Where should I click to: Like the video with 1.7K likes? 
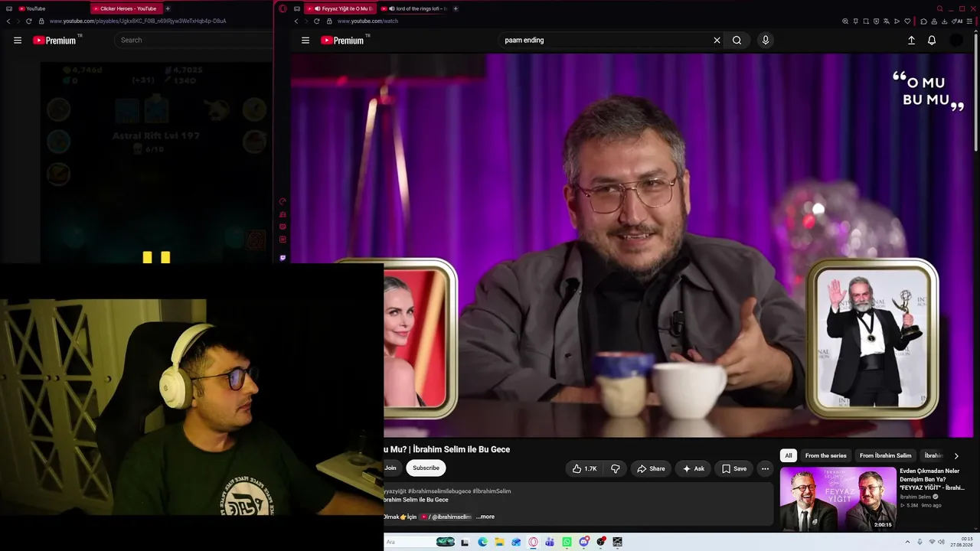pyautogui.click(x=585, y=468)
